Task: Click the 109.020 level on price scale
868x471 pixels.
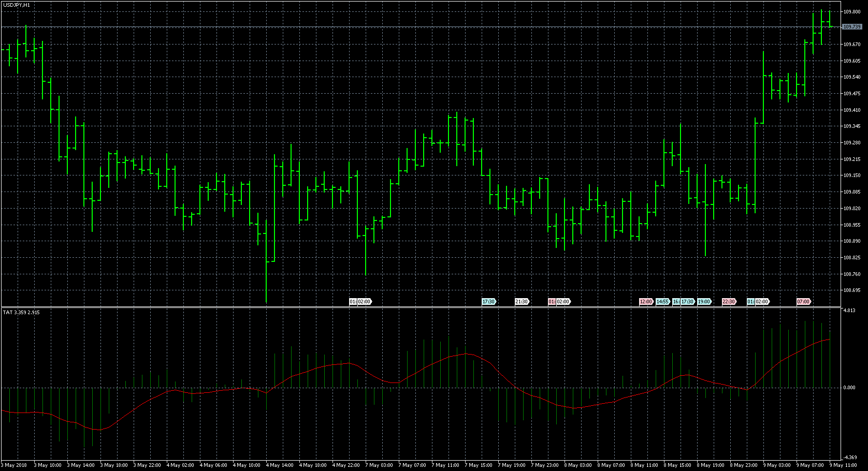Action: point(852,209)
